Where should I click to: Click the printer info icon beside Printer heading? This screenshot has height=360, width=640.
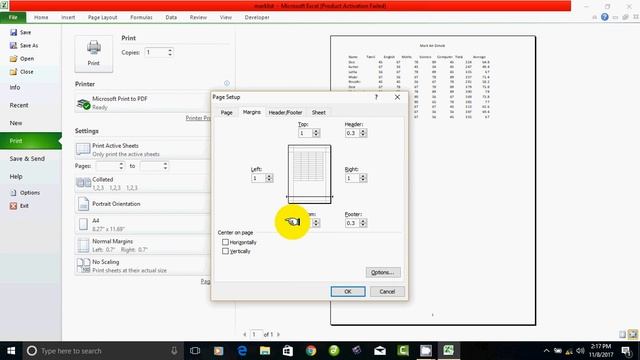(x=227, y=83)
